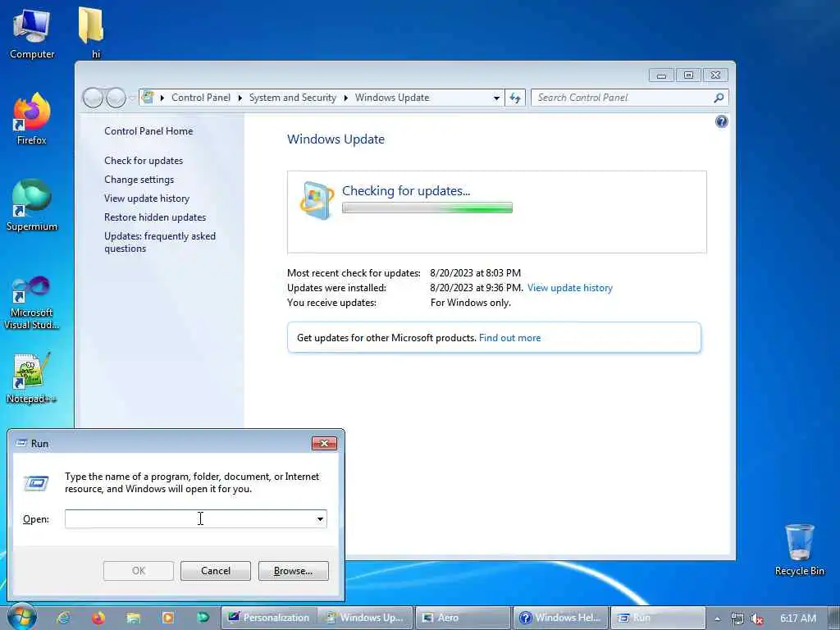Click the Checking for updates progress bar

coord(427,208)
